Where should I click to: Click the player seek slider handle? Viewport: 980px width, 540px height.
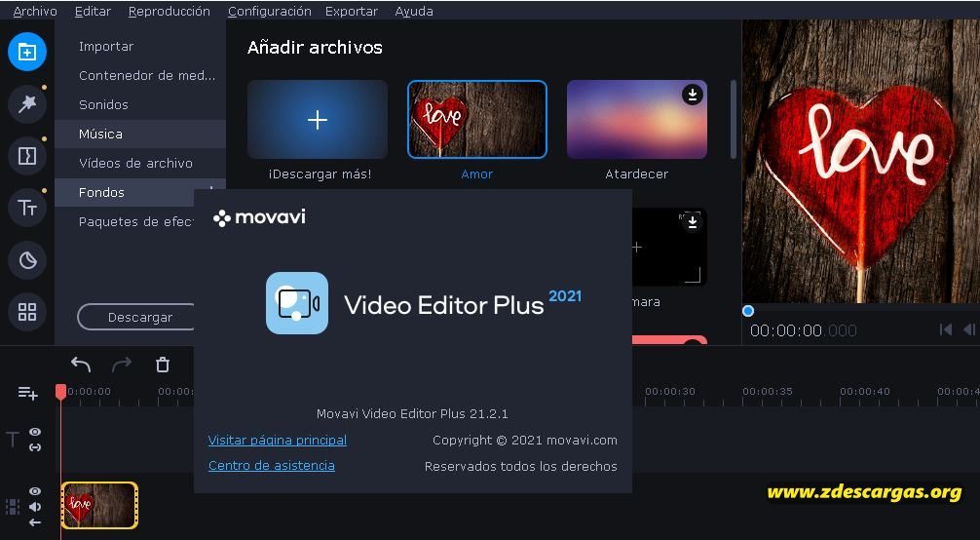748,311
